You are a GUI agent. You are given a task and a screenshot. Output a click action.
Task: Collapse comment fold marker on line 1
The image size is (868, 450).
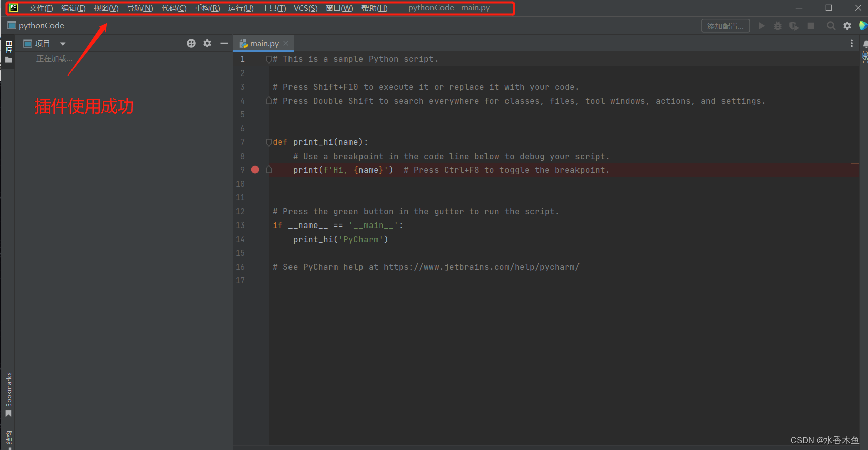(269, 59)
